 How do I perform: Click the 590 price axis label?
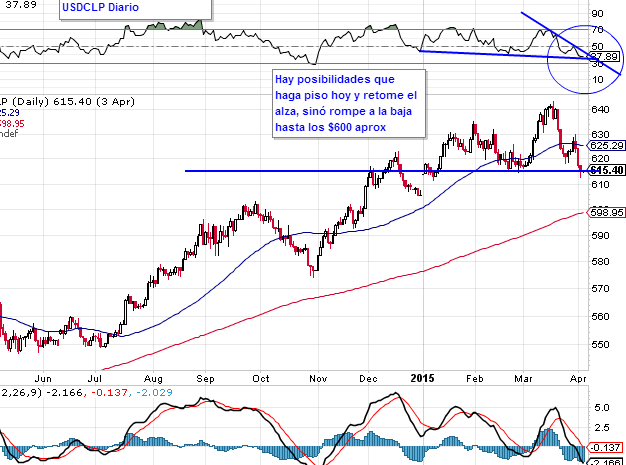[600, 235]
